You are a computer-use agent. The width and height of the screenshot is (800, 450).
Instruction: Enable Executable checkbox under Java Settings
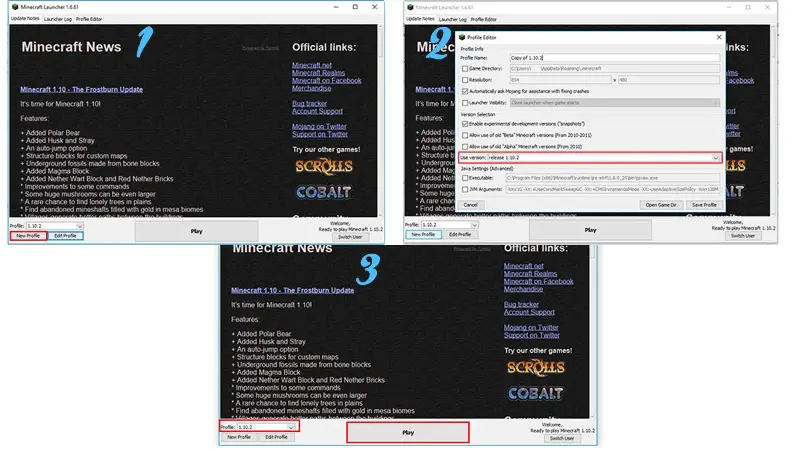pyautogui.click(x=465, y=178)
